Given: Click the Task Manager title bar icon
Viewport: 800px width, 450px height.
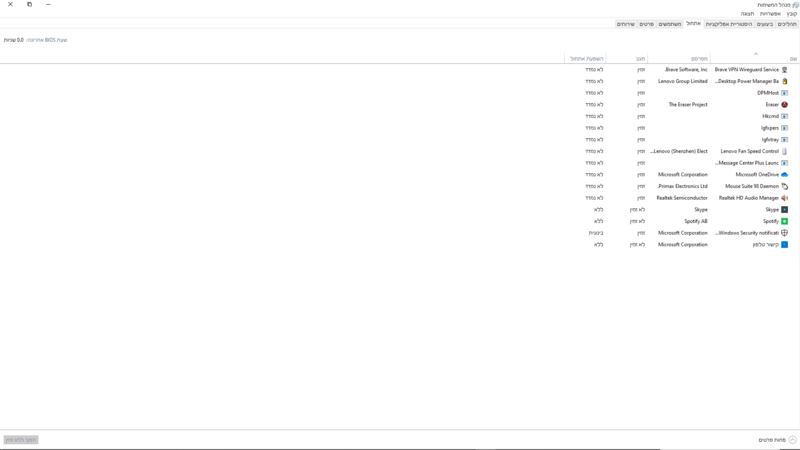Looking at the screenshot, I should coord(795,5).
